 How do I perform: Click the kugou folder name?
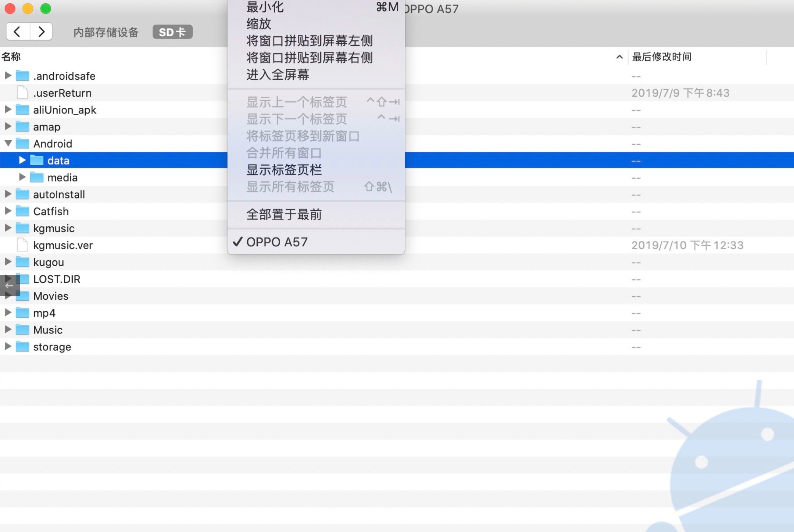(x=49, y=262)
